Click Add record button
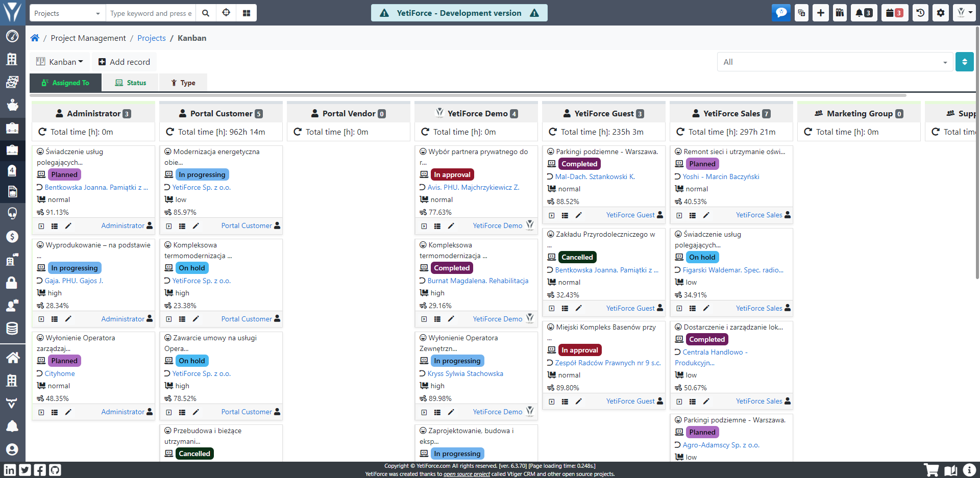This screenshot has height=478, width=980. click(124, 62)
